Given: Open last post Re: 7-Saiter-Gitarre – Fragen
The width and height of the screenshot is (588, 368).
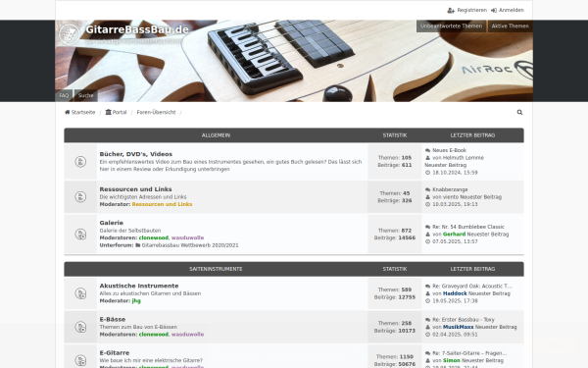Looking at the screenshot, I should click(469, 353).
